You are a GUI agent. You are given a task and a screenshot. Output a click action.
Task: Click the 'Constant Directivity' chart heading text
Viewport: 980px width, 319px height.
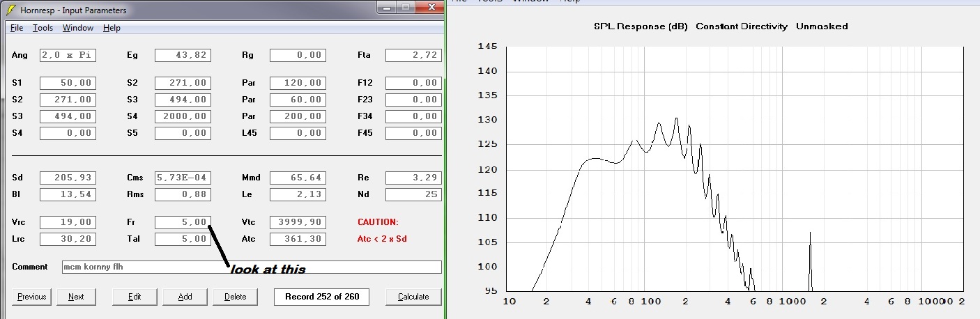[742, 26]
